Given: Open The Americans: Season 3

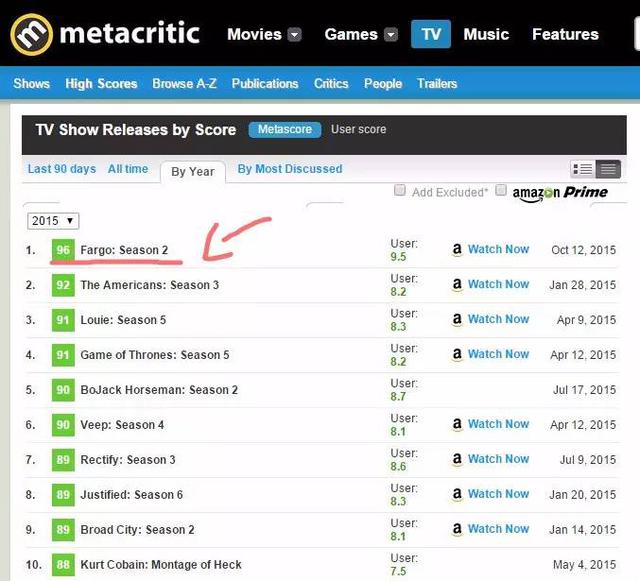Looking at the screenshot, I should pos(149,285).
